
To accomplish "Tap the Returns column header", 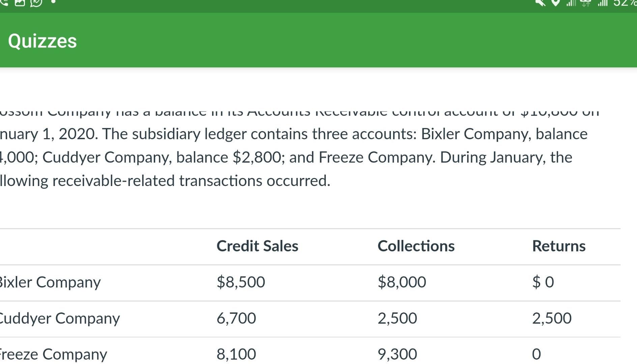I will 559,246.
